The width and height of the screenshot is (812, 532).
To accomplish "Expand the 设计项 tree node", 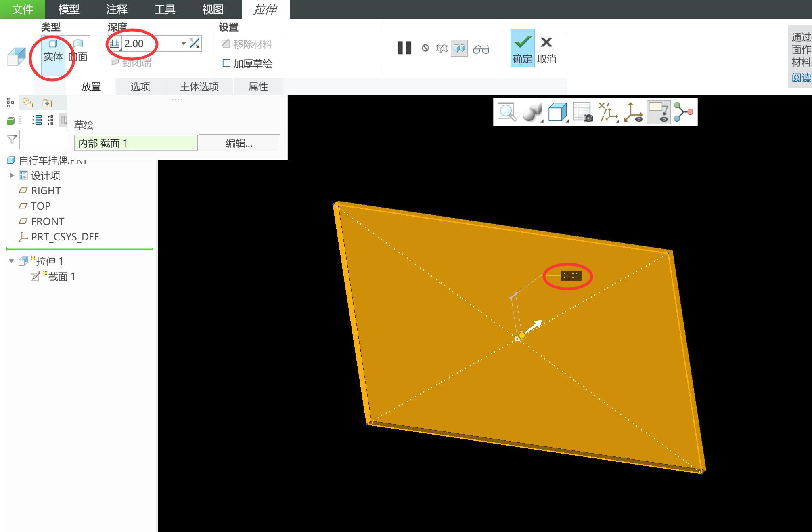I will click(12, 175).
